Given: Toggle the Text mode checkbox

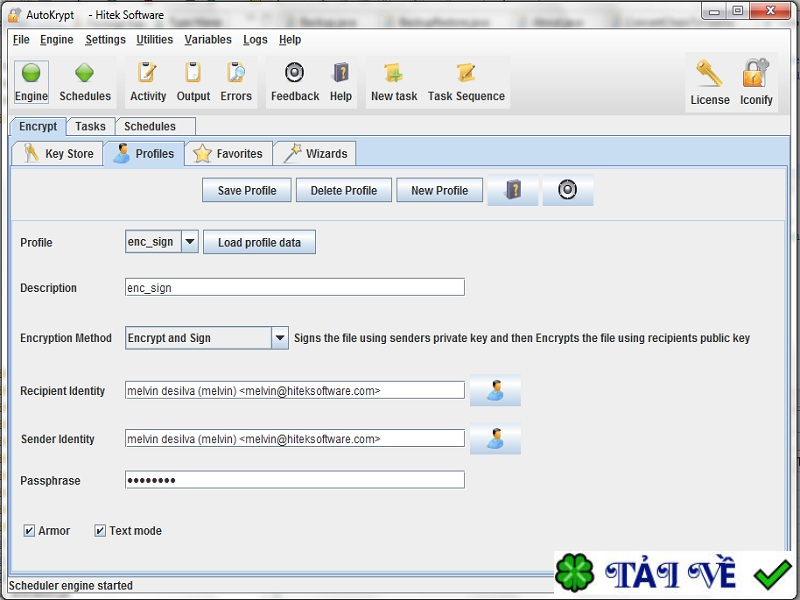Looking at the screenshot, I should pos(100,531).
